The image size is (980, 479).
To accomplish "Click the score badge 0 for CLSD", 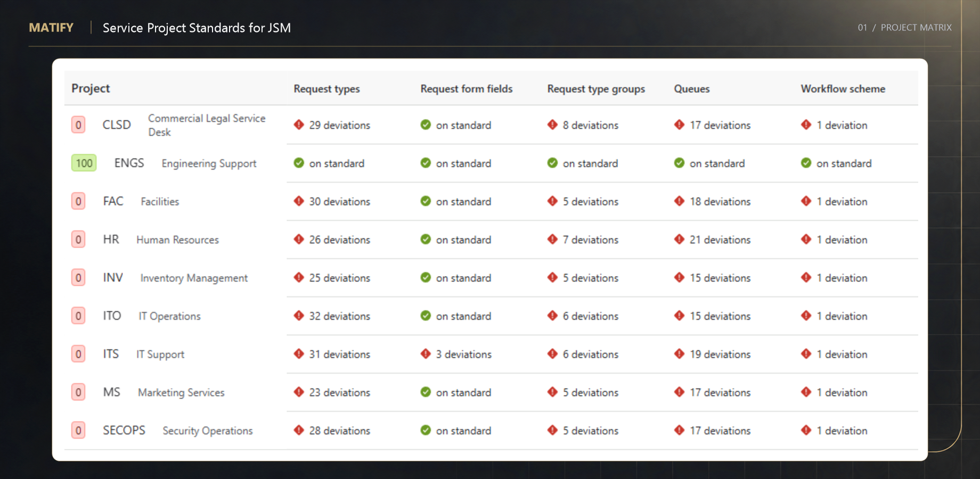I will 78,125.
